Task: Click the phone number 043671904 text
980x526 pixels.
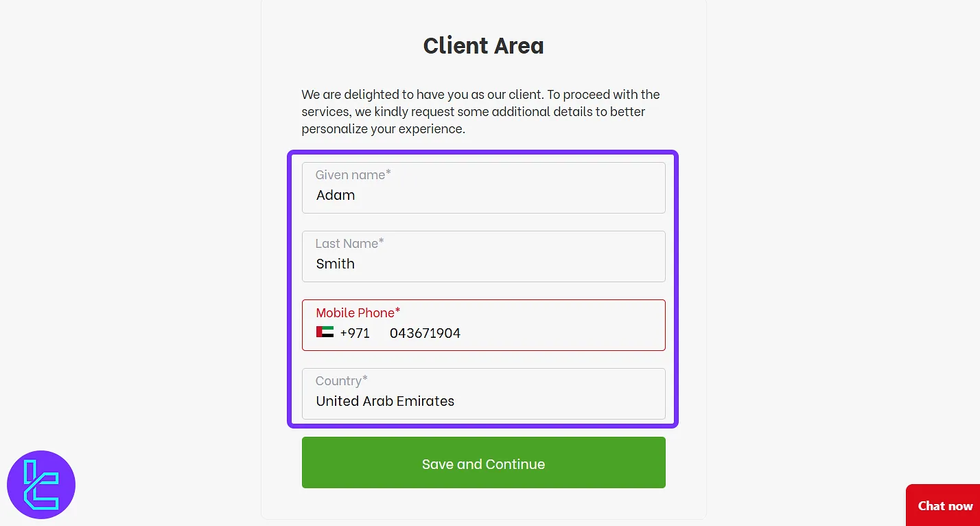Action: click(x=425, y=333)
